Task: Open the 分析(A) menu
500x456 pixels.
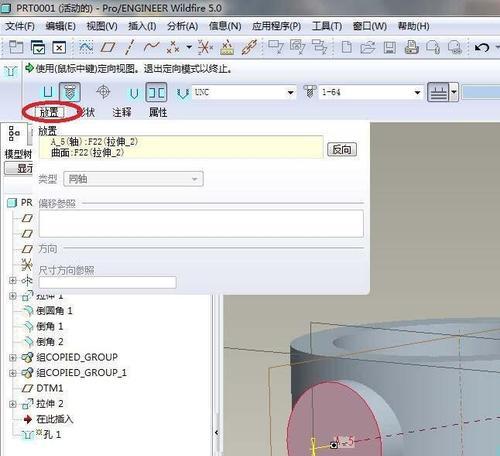Action: click(x=183, y=26)
